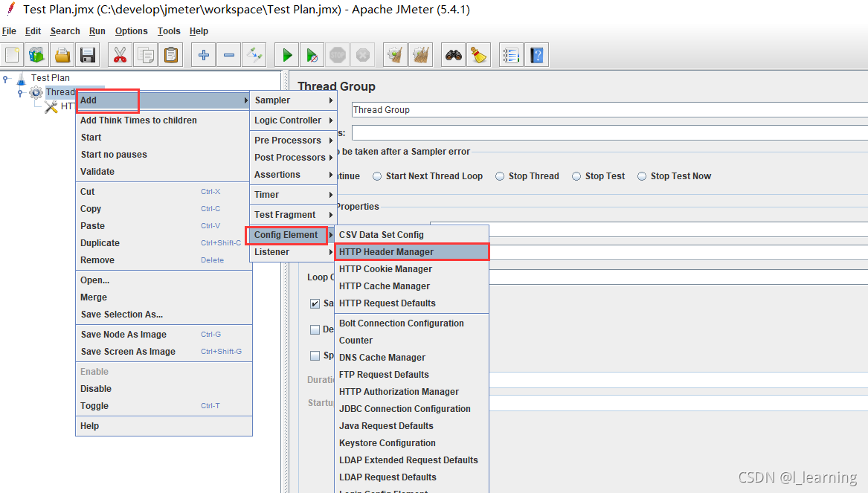Click the Clear All brooms toolbar icon
The width and height of the screenshot is (868, 493).
420,55
